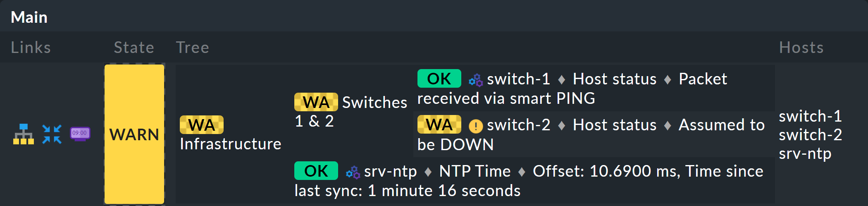Click the gears icon beside switch-1
Screen dimensions: 868x206
(476, 80)
